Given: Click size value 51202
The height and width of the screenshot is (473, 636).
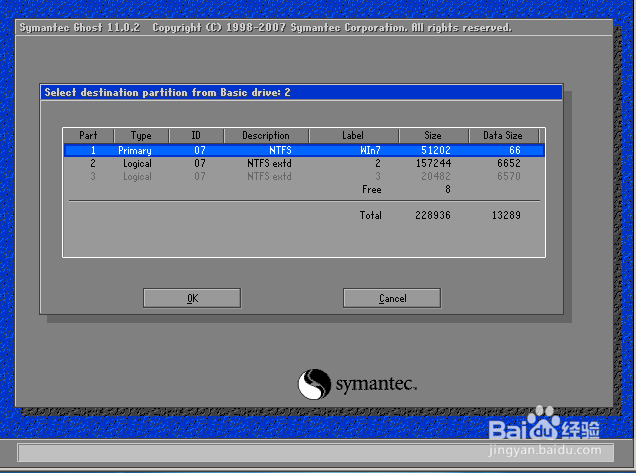Looking at the screenshot, I should click(436, 150).
